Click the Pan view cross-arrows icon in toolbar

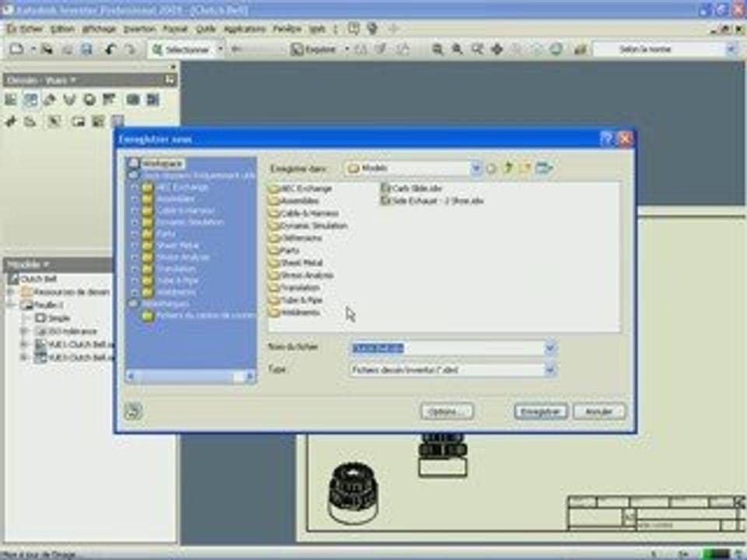pos(497,49)
